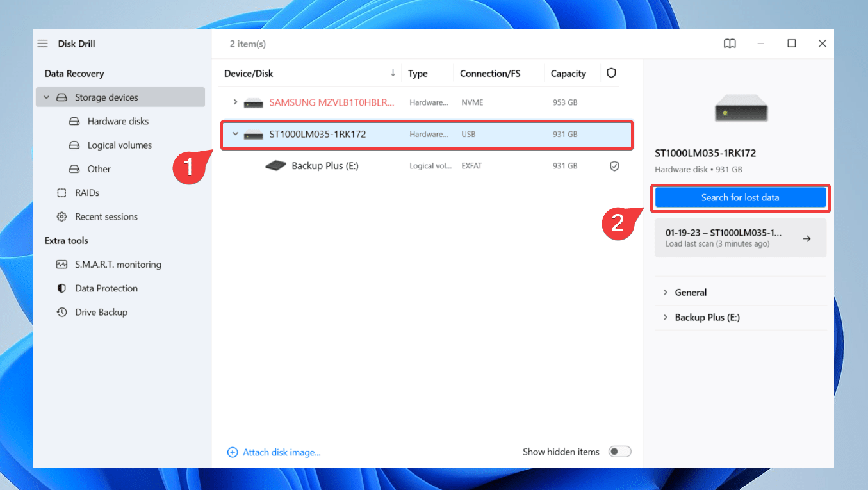Click the 953 GB capacity value
Viewport: 868px width, 490px height.
tap(565, 102)
